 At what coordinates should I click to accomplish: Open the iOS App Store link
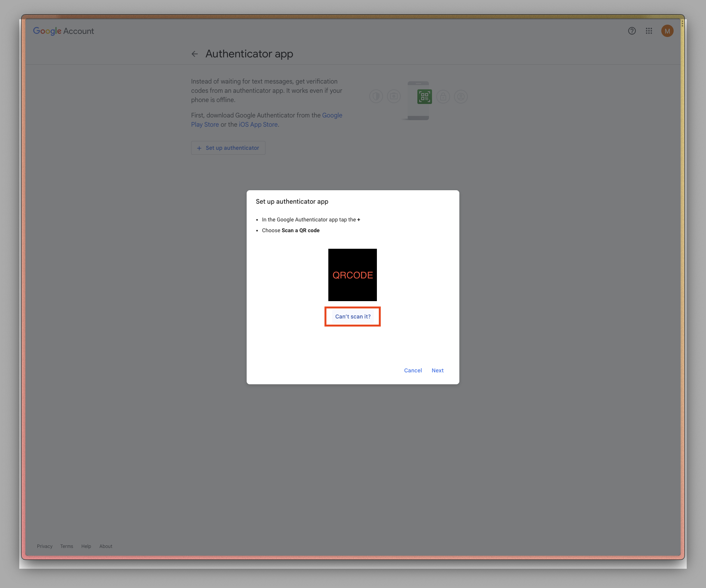(x=258, y=124)
